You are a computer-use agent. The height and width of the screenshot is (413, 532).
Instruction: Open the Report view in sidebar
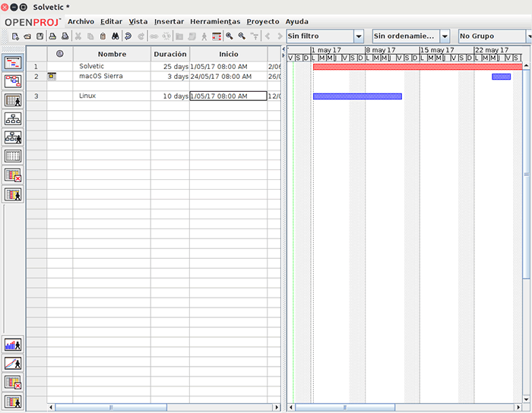coord(13,156)
